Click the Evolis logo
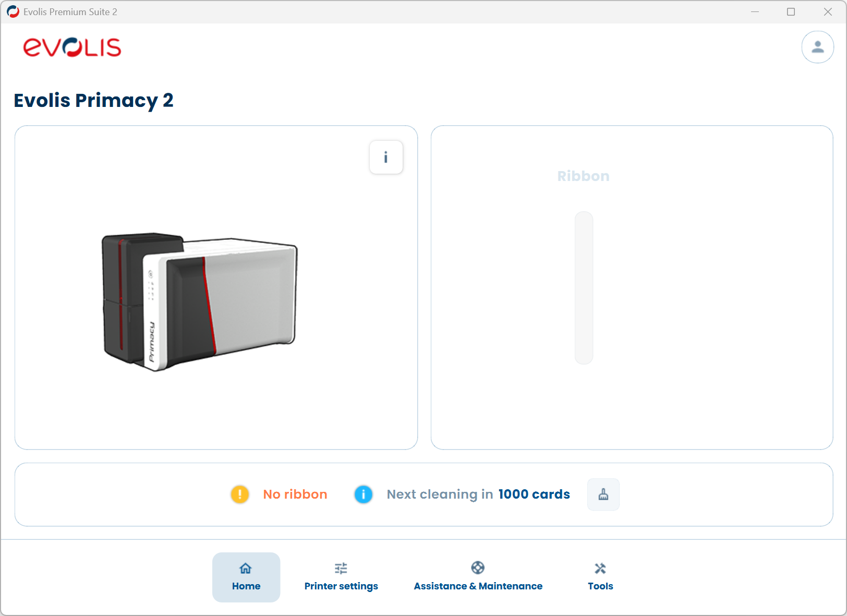 point(72,47)
